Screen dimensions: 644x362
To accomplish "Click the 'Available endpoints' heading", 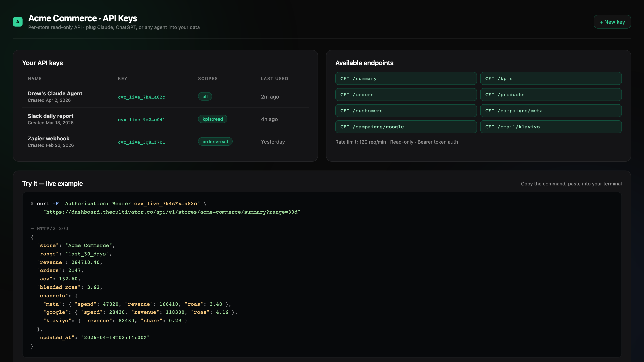I will (364, 63).
